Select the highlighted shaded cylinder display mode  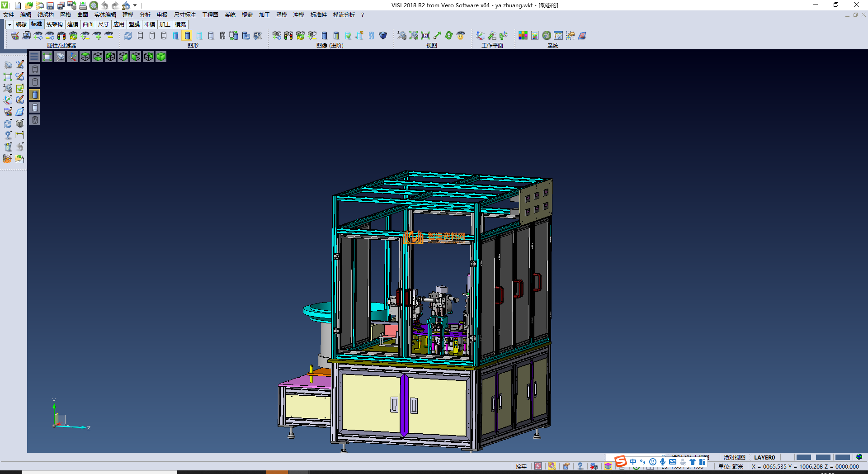point(187,36)
